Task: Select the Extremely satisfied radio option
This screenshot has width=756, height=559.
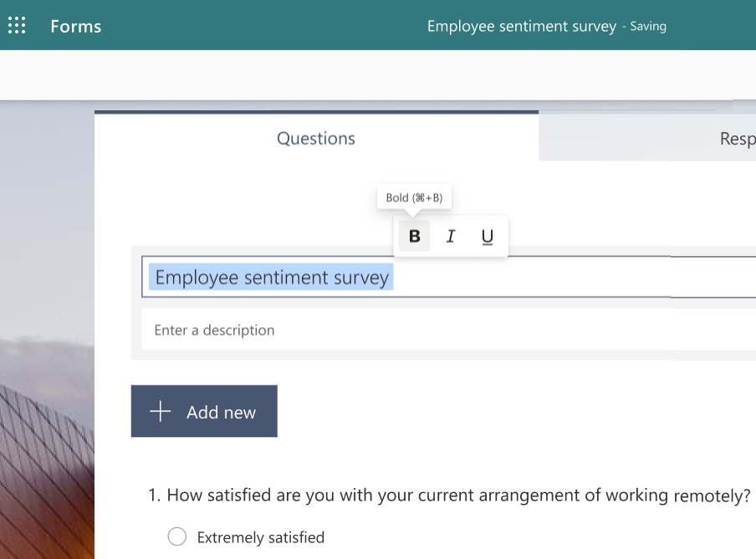Action: [x=176, y=537]
